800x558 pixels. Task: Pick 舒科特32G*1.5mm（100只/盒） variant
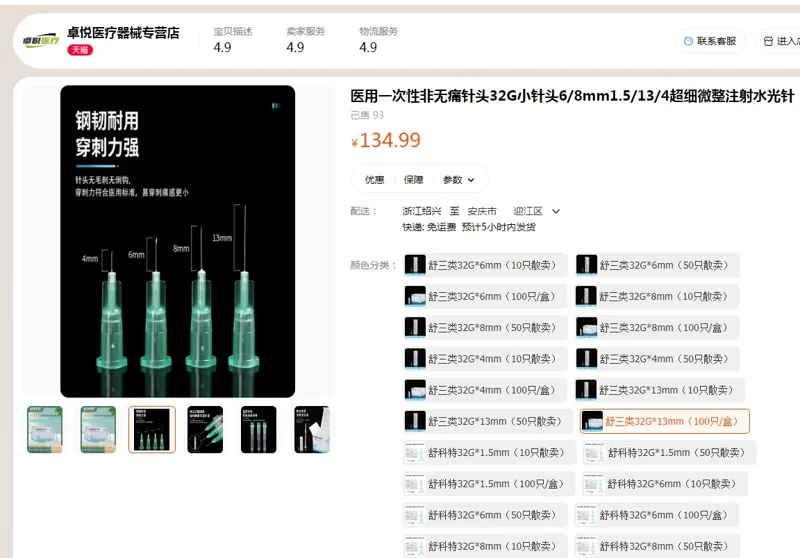[489, 484]
